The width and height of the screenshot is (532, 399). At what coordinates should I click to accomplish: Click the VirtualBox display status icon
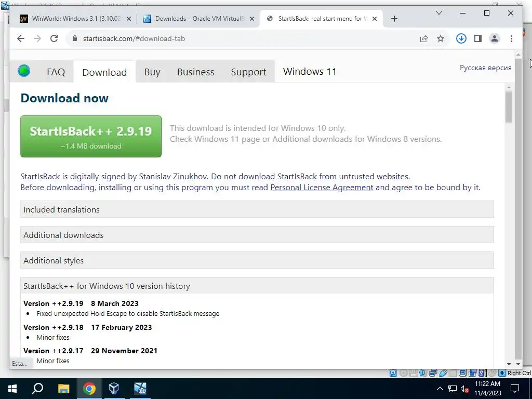point(462,373)
